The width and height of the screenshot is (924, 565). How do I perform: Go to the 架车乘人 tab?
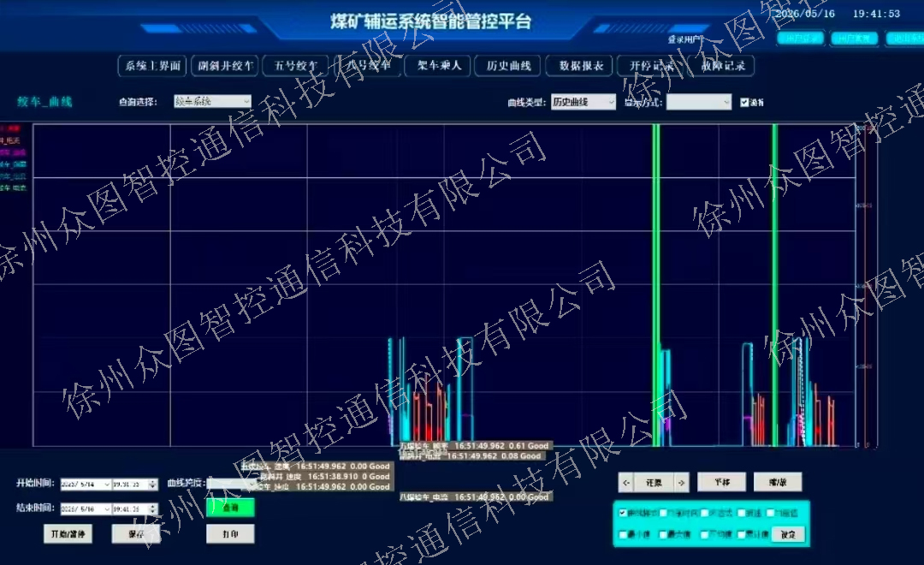click(439, 65)
